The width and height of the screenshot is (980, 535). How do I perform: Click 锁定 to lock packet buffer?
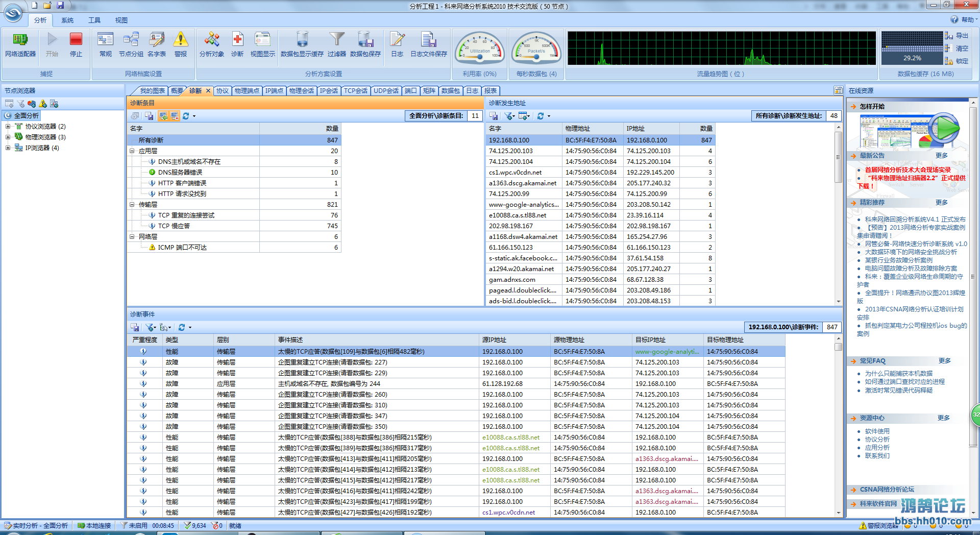(957, 61)
